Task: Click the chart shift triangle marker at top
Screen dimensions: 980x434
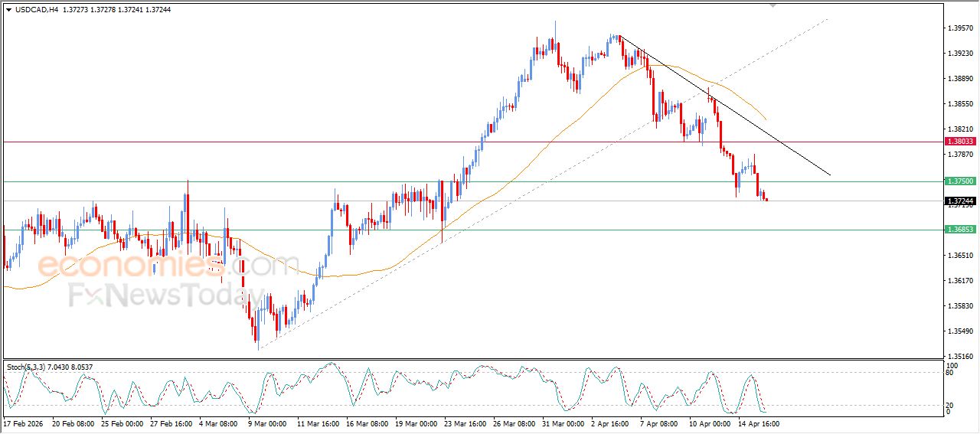Action: pos(774,5)
